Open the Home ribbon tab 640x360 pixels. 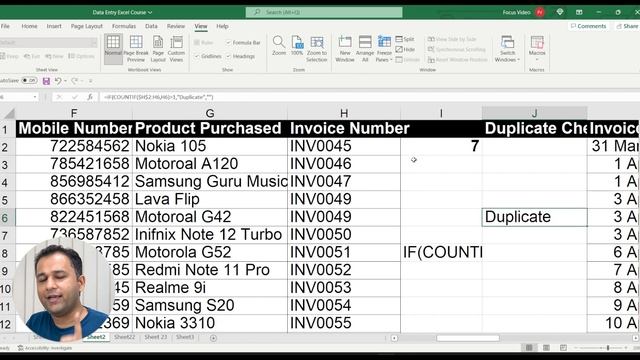pos(29,26)
